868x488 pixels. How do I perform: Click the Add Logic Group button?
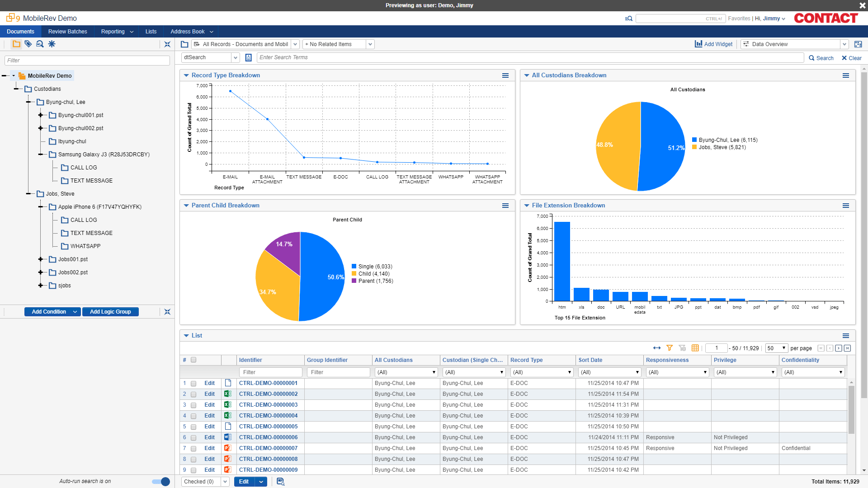(x=110, y=312)
